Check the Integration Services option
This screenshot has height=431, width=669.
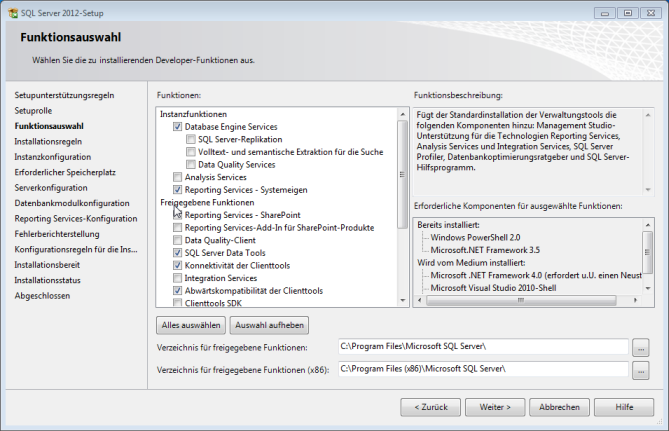tap(178, 278)
